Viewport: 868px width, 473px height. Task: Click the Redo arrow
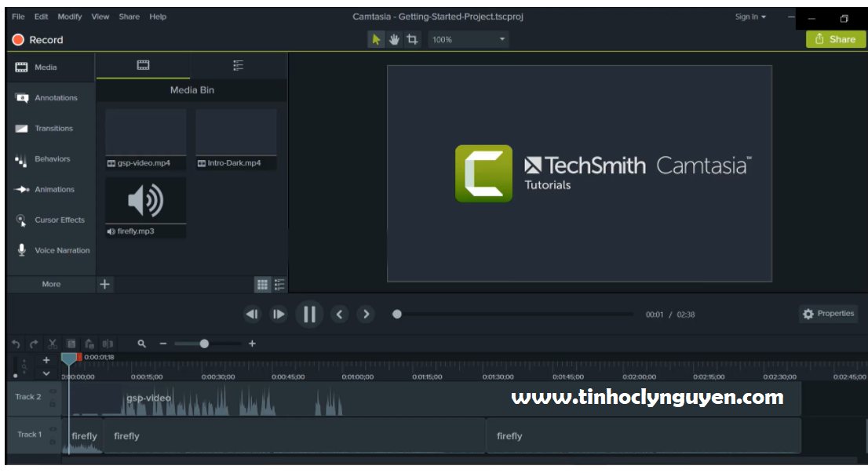pos(34,344)
